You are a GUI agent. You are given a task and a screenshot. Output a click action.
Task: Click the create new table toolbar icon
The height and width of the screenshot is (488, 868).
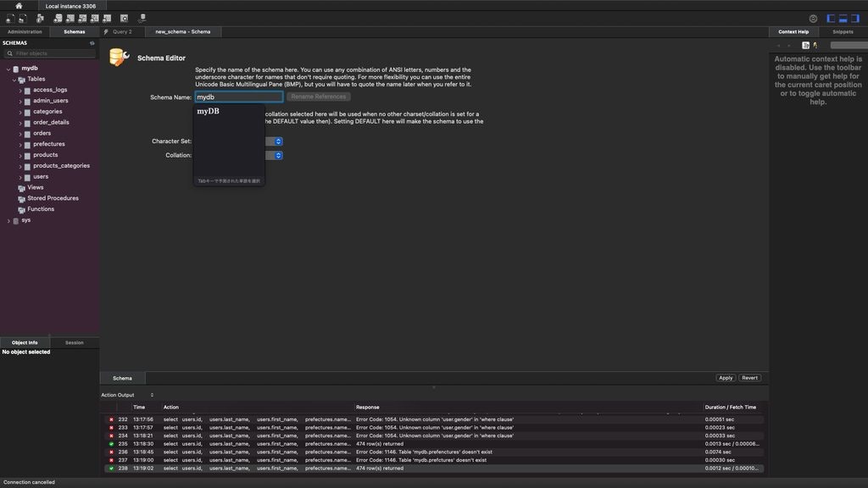click(x=70, y=19)
